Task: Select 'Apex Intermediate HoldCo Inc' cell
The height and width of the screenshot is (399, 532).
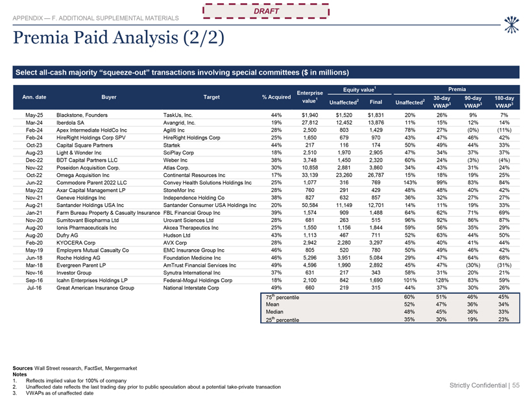Action: pos(91,130)
